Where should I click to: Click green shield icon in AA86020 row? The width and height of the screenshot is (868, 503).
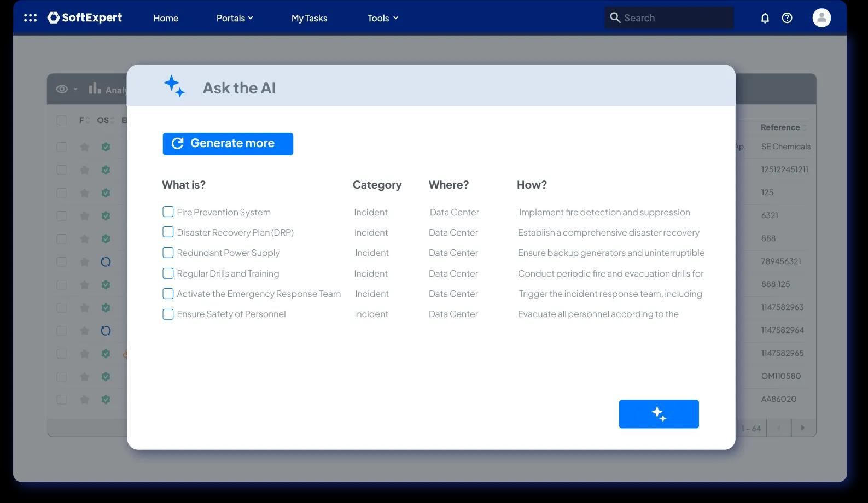[106, 400]
